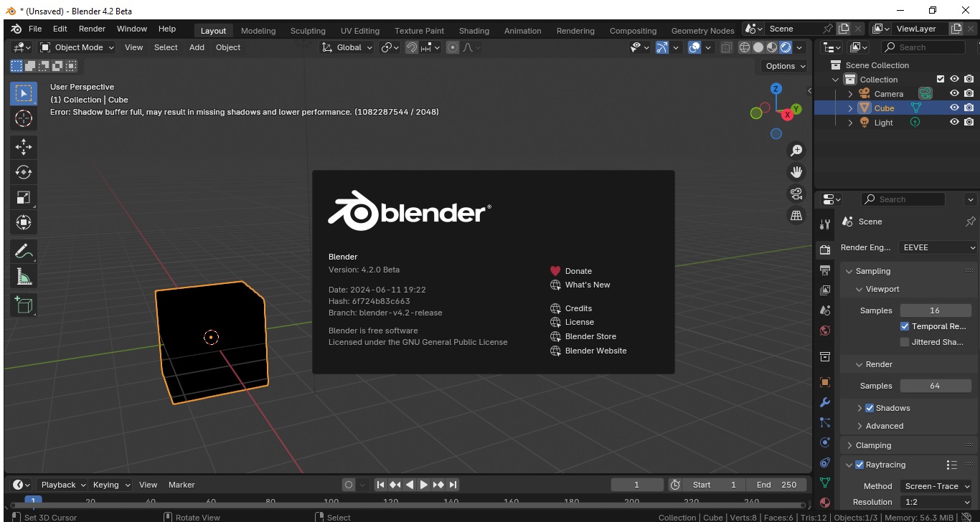This screenshot has height=522, width=980.
Task: Switch to the Geometry Nodes workspace tab
Action: click(702, 31)
